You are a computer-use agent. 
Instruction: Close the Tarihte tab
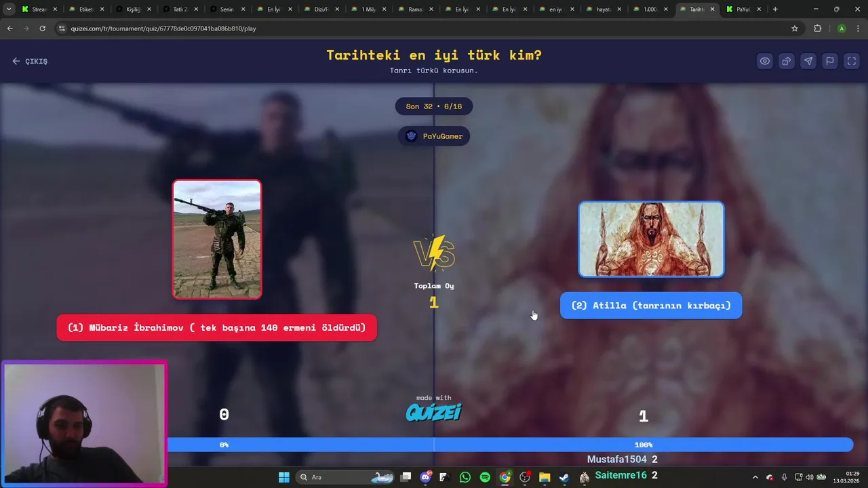pyautogui.click(x=713, y=9)
